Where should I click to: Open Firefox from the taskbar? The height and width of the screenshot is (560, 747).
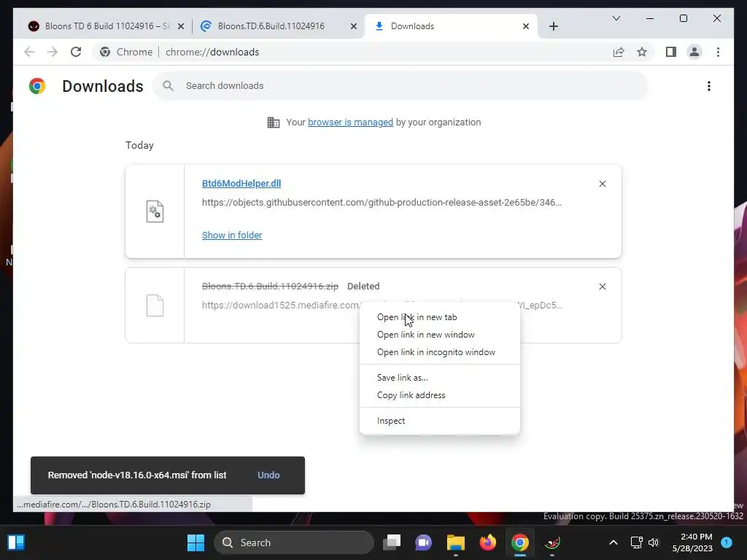pos(487,542)
